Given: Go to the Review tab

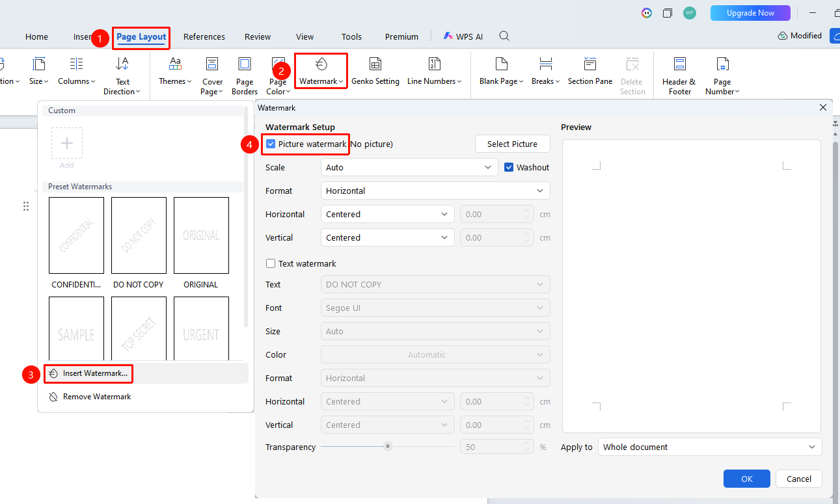Looking at the screenshot, I should coord(258,36).
